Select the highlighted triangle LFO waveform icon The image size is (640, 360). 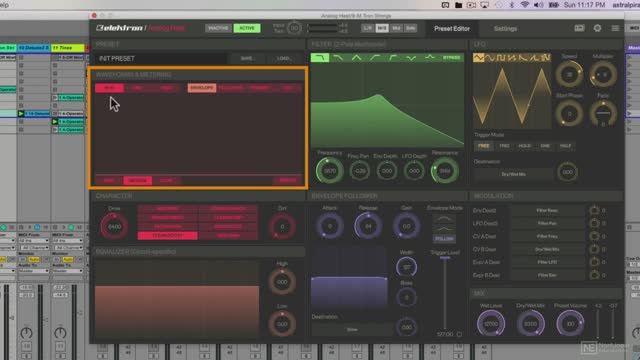coord(478,58)
